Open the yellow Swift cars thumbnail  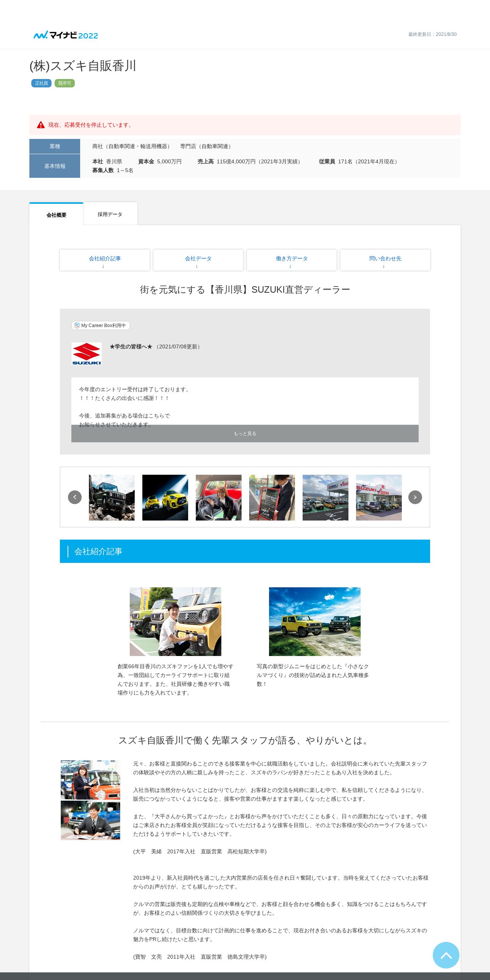(165, 498)
